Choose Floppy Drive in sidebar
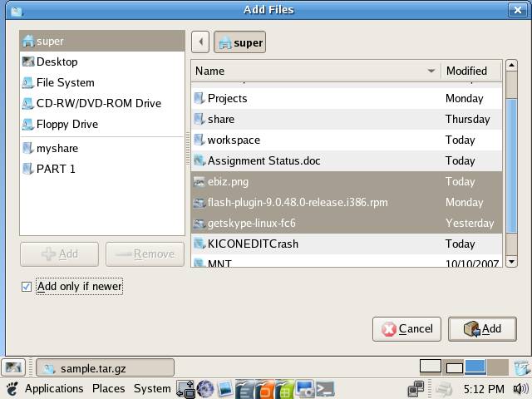The width and height of the screenshot is (532, 399). (66, 124)
